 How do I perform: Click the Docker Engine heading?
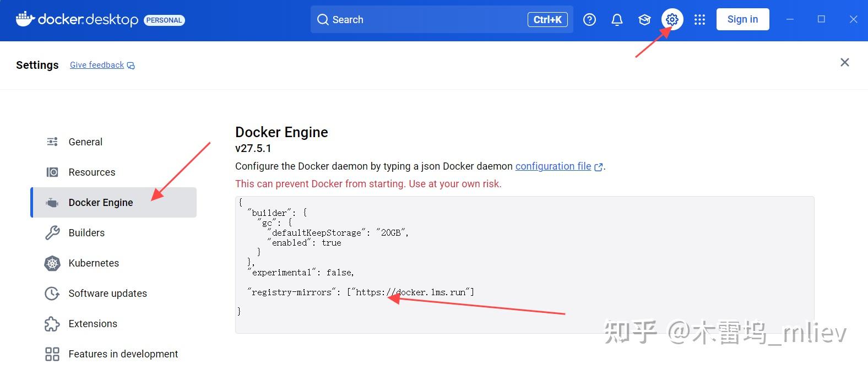pos(281,132)
